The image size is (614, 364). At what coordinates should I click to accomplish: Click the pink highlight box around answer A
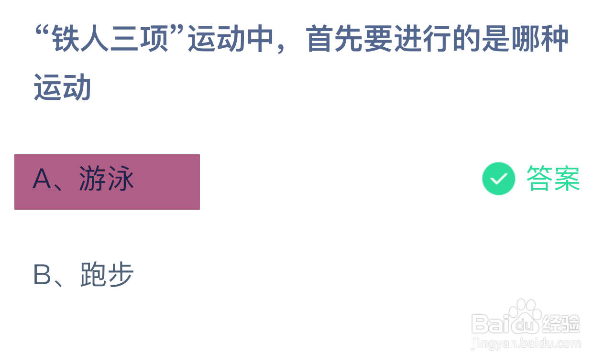[107, 182]
